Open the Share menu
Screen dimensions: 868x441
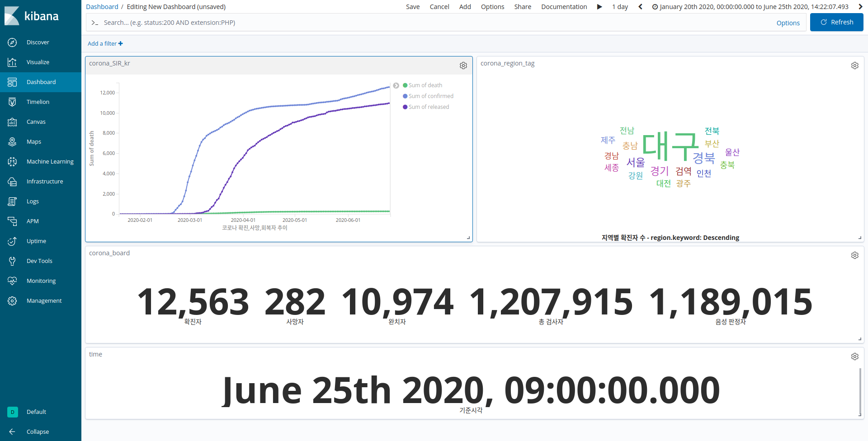523,7
